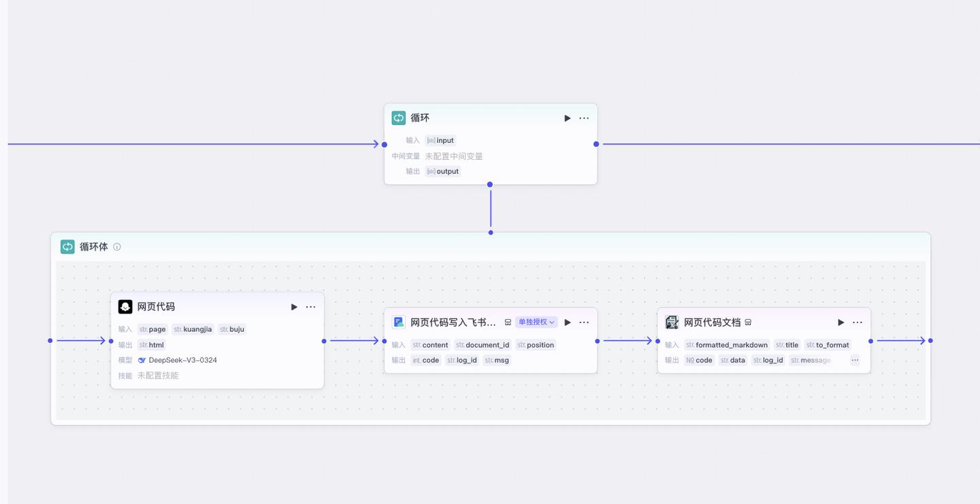The width and height of the screenshot is (980, 504).
Task: Open more options on the 循环 node
Action: [x=584, y=118]
